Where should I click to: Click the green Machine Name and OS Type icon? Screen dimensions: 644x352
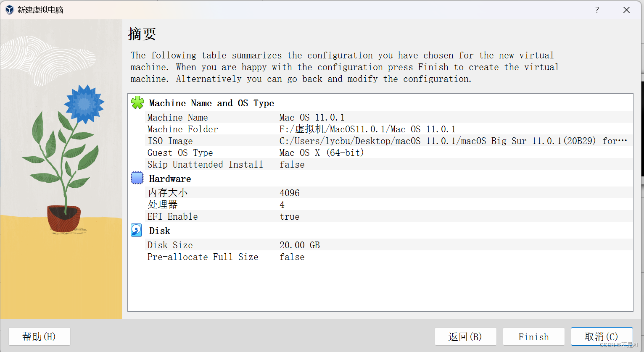pyautogui.click(x=137, y=102)
